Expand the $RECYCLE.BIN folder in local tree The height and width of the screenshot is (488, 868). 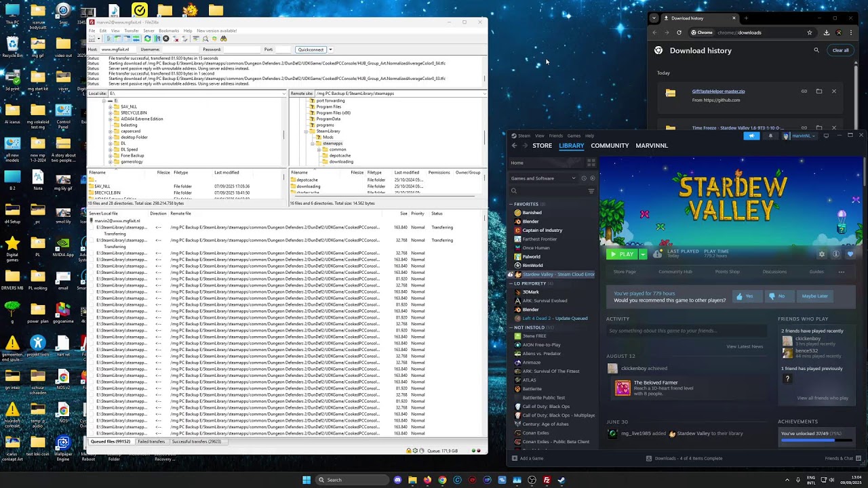(x=110, y=113)
